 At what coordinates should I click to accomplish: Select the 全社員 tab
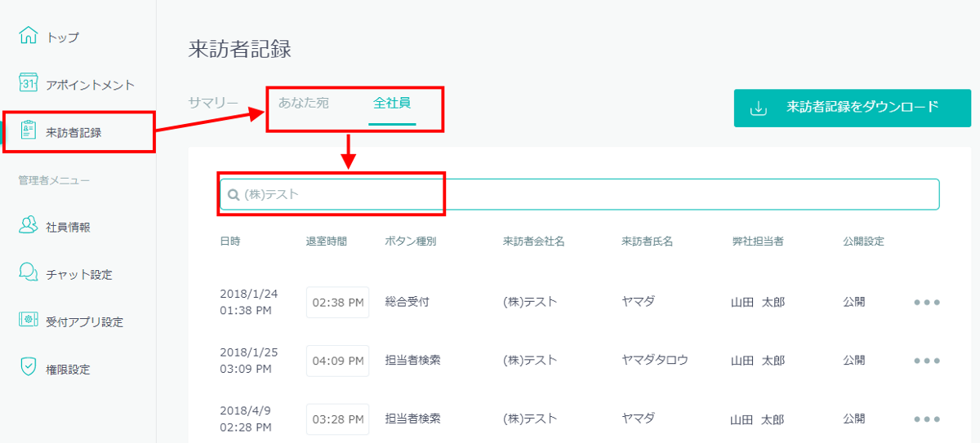392,103
